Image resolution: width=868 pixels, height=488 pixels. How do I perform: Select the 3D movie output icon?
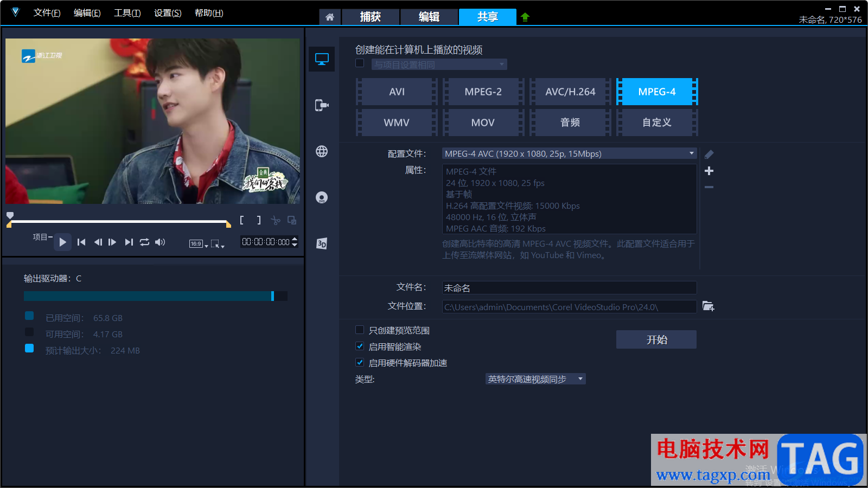pos(322,243)
